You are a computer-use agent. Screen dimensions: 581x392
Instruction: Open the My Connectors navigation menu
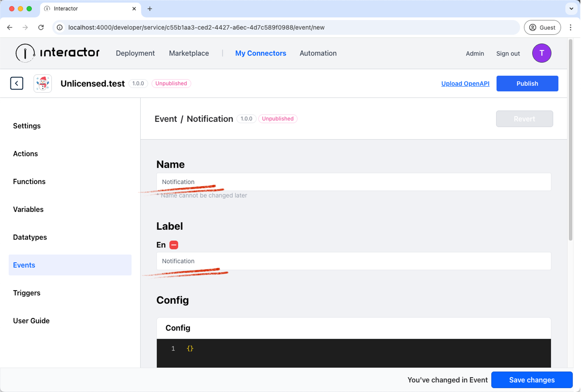(260, 53)
